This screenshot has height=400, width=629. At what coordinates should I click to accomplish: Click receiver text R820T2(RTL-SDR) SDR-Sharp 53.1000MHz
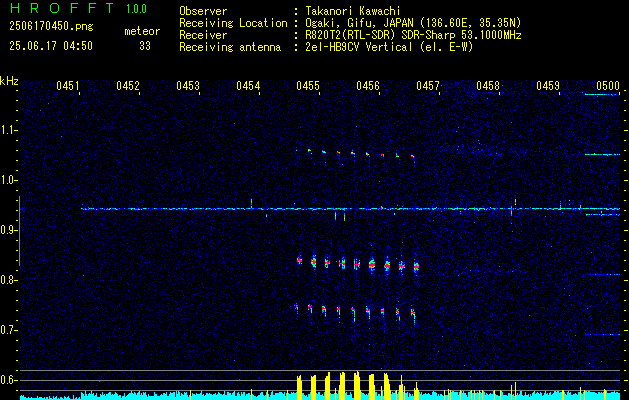(x=413, y=35)
